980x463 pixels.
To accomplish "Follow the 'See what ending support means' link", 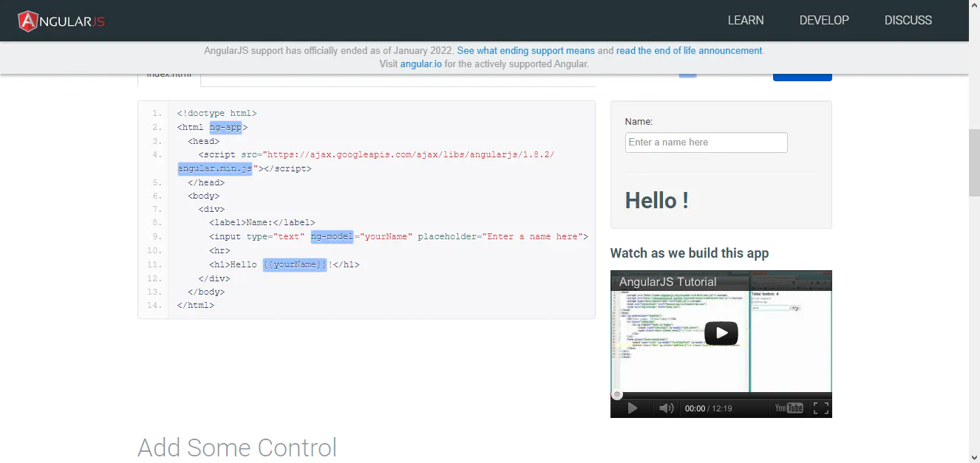I will [x=525, y=50].
